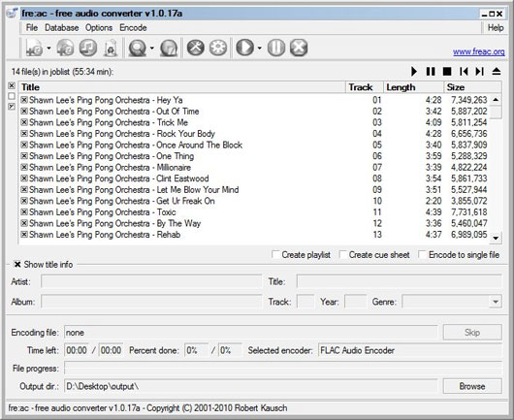Uncheck the Show title info checkbox
This screenshot has width=514, height=420.
tap(17, 264)
